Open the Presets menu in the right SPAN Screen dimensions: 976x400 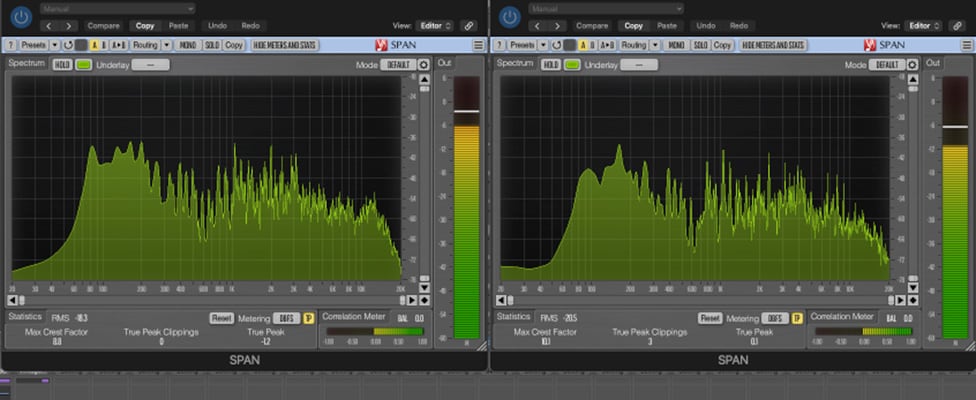pos(522,45)
